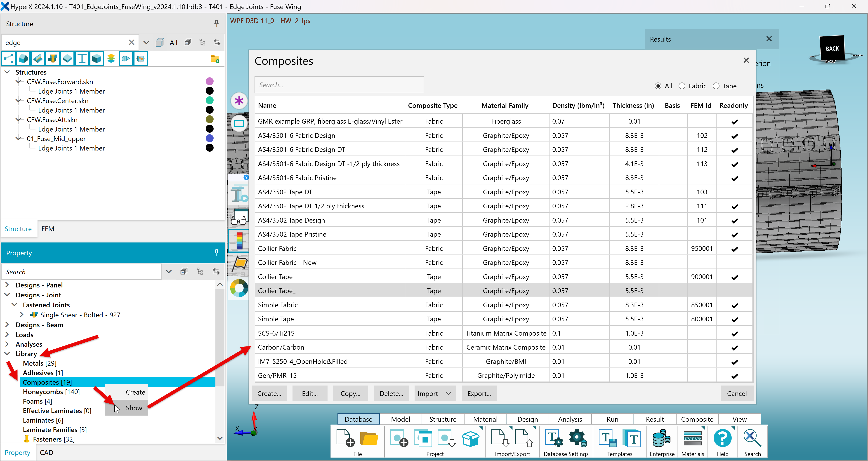868x461 pixels.
Task: Toggle Readonly check for Collier Tape row
Action: point(735,277)
